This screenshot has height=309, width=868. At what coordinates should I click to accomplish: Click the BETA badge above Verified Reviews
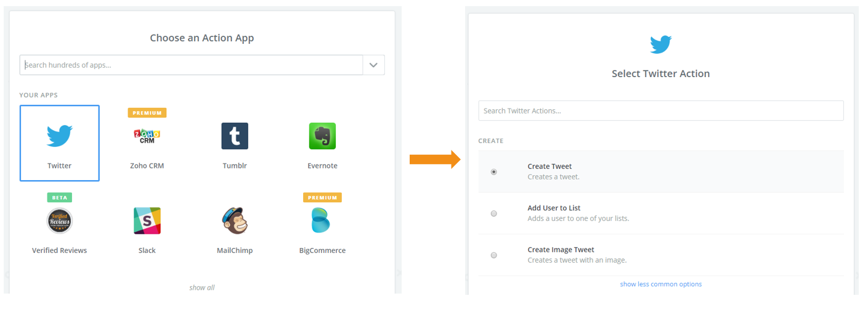point(60,197)
